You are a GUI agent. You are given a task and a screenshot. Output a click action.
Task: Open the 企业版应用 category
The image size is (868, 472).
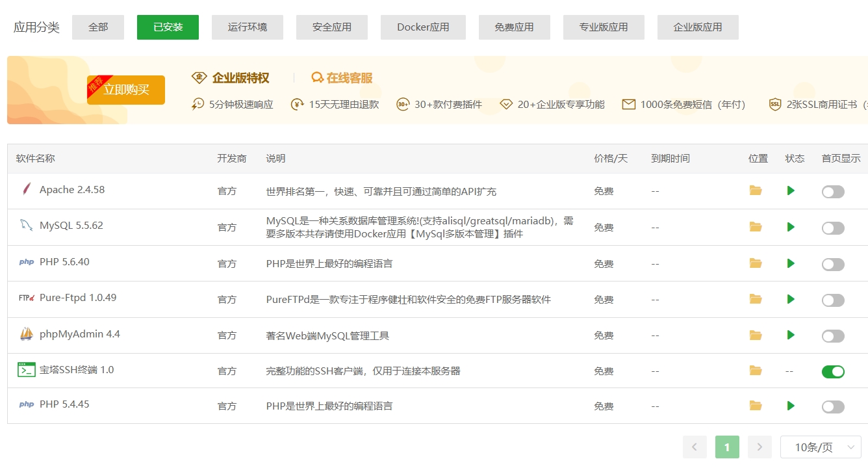[x=698, y=27]
